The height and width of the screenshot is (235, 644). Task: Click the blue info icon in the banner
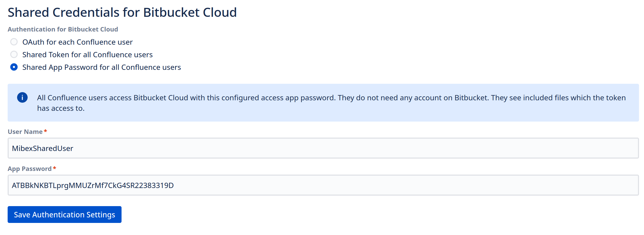coord(22,98)
